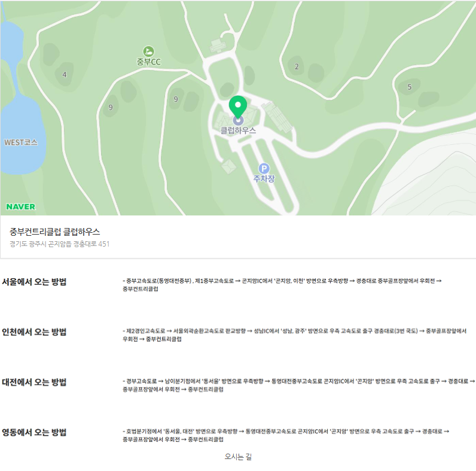Click the 중부컨트리클럽 클럽하우스 title
Screen dimensions: 476x471
click(54, 232)
